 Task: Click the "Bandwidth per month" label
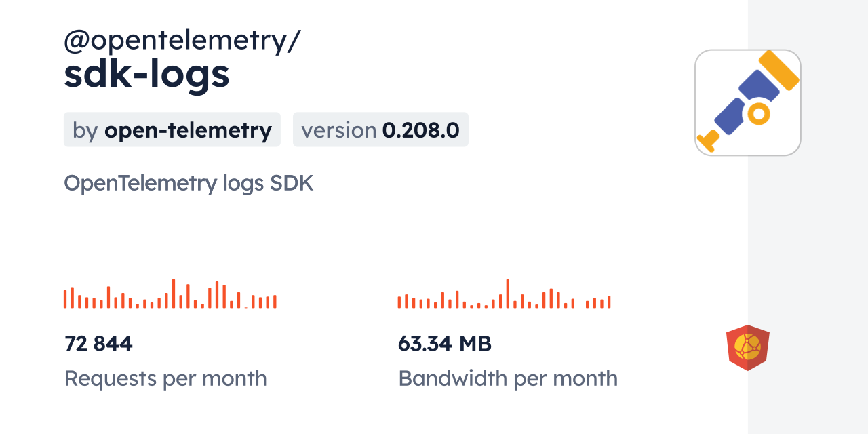[x=507, y=378]
